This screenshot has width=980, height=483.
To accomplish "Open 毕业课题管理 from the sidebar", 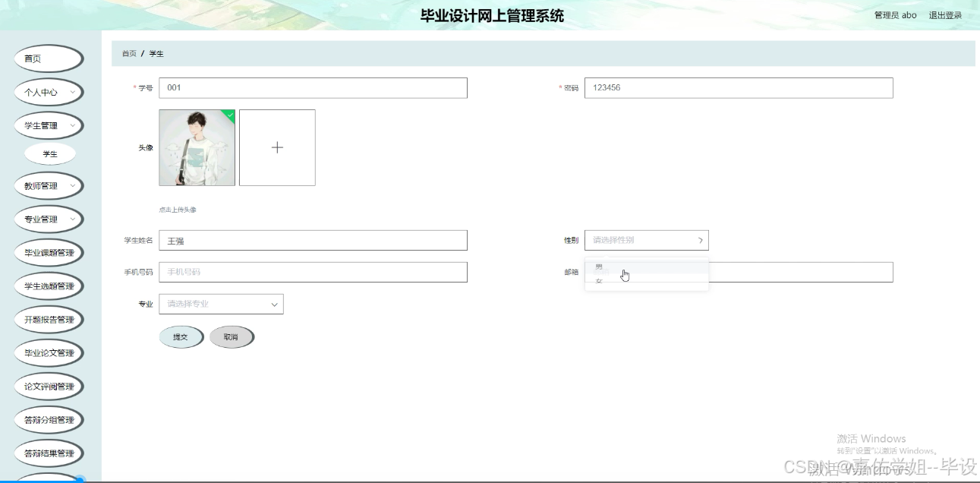I will point(49,252).
